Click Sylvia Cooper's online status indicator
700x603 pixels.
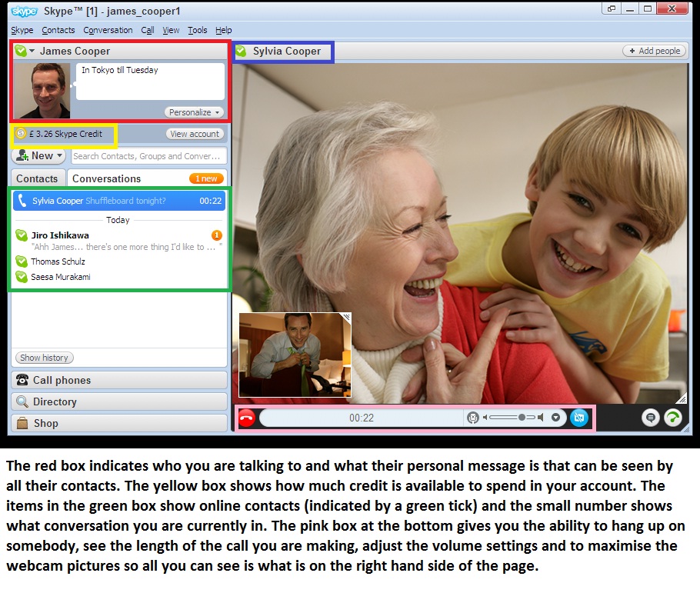pyautogui.click(x=240, y=52)
